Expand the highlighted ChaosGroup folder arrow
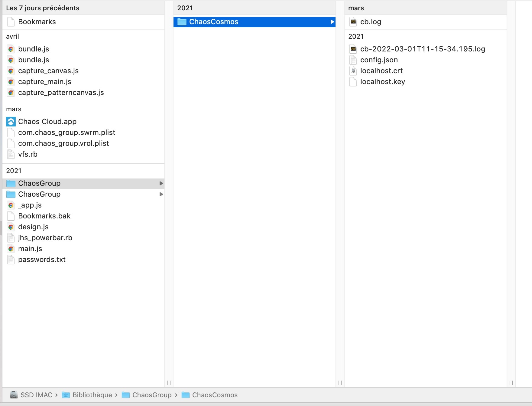The image size is (532, 406). [x=161, y=183]
